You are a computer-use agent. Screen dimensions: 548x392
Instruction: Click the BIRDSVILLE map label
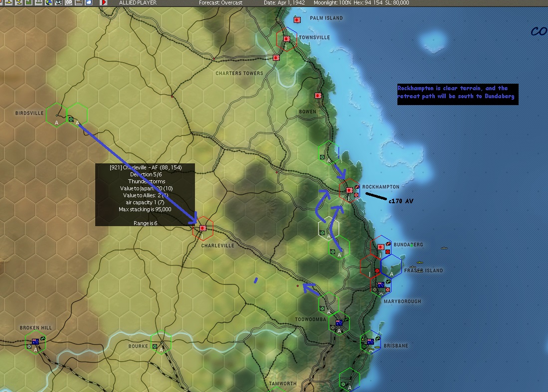[x=29, y=113]
